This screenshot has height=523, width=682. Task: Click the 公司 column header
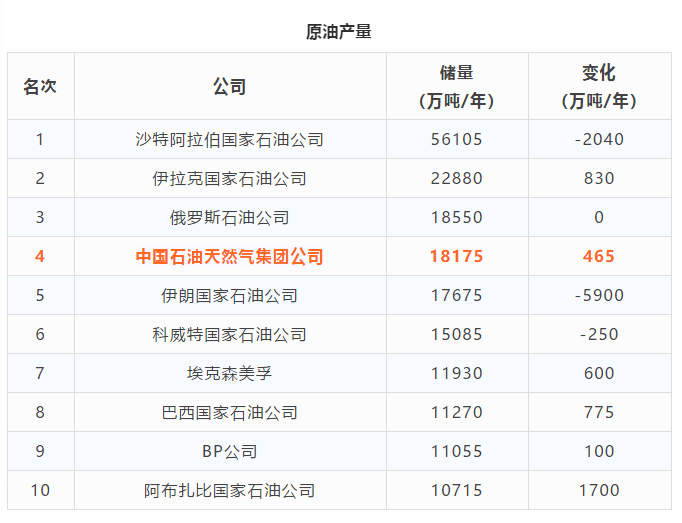pyautogui.click(x=230, y=86)
